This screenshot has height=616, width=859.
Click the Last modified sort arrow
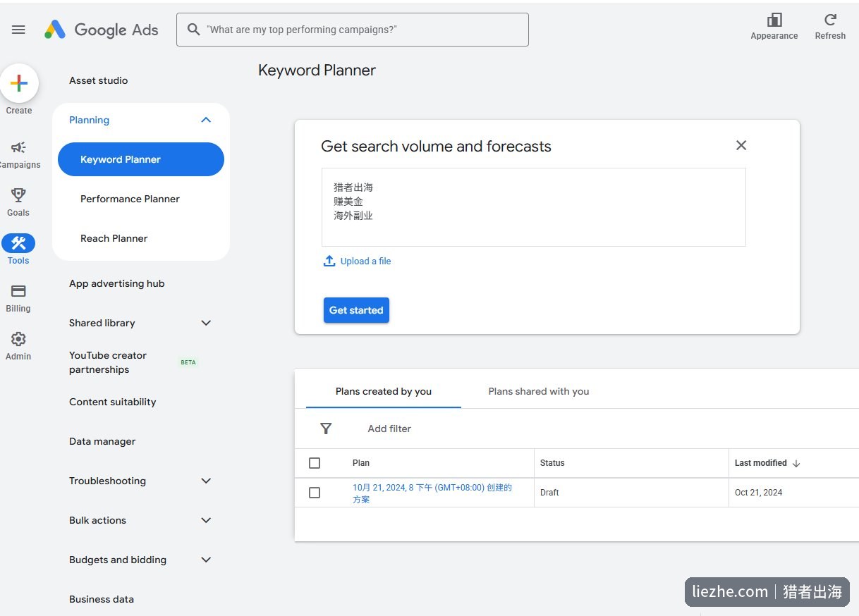tap(796, 463)
